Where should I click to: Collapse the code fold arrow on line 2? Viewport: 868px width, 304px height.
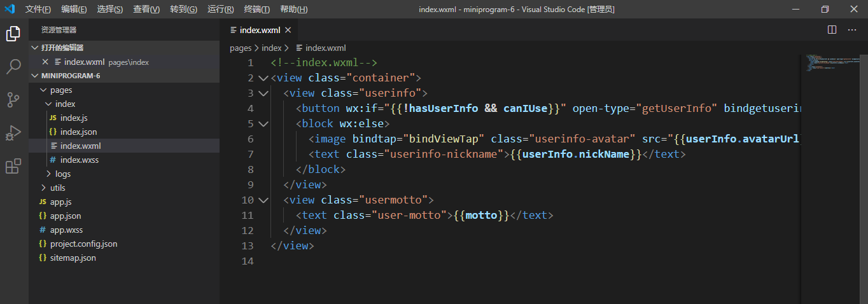coord(263,78)
